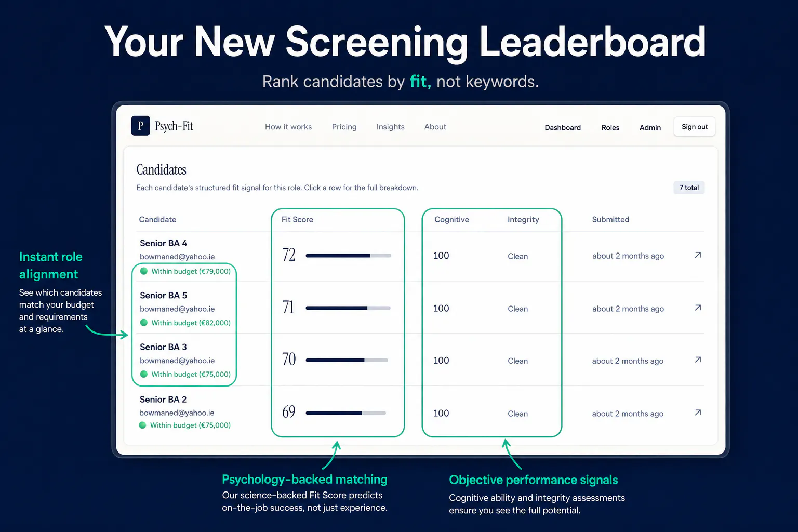The height and width of the screenshot is (532, 798).
Task: Click email under Senior BA 3
Action: pos(177,361)
